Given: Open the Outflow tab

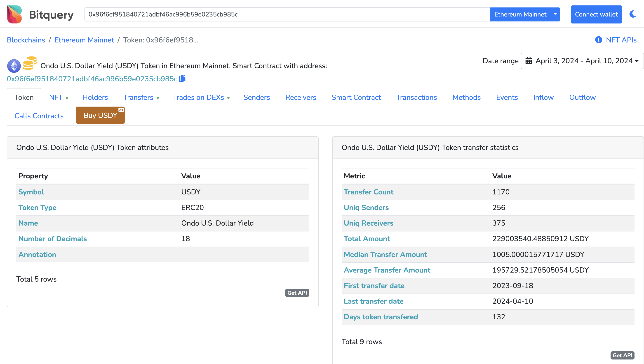Looking at the screenshot, I should click(582, 97).
